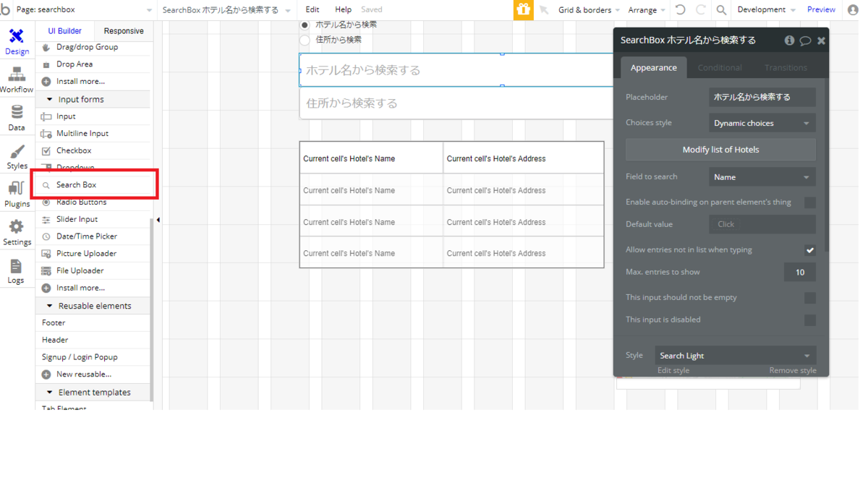Image resolution: width=868 pixels, height=488 pixels.
Task: Check This input should not be empty
Action: 810,298
